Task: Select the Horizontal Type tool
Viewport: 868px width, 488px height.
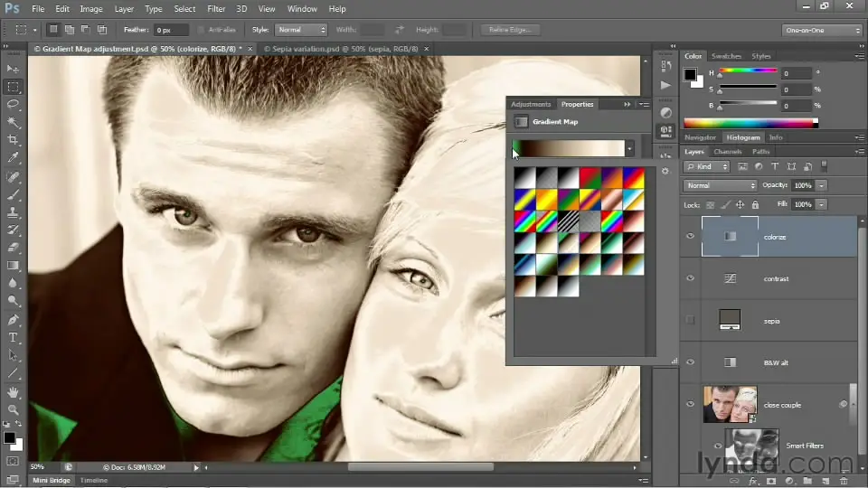Action: tap(14, 337)
